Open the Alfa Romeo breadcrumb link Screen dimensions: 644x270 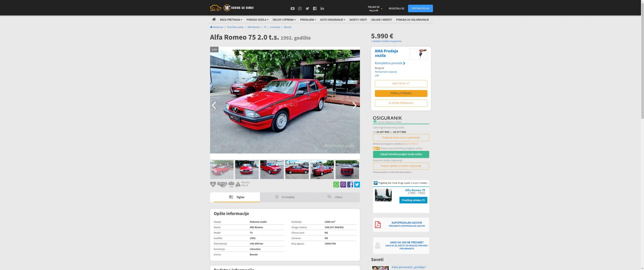click(254, 27)
